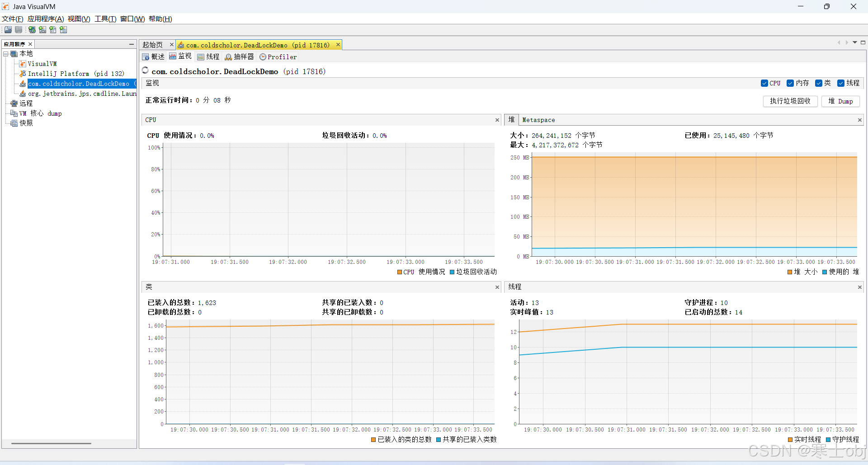
Task: Click the Profiler clock icon
Action: pyautogui.click(x=263, y=57)
